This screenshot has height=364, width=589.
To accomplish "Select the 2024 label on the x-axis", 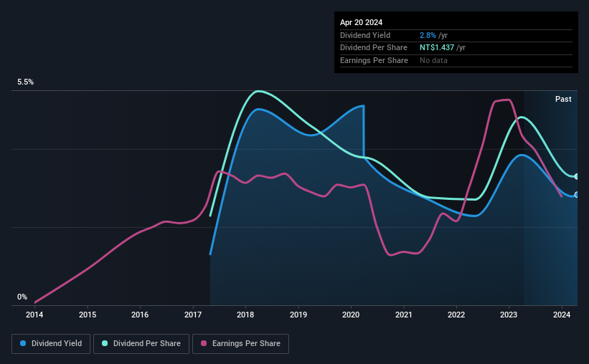I will tap(562, 315).
